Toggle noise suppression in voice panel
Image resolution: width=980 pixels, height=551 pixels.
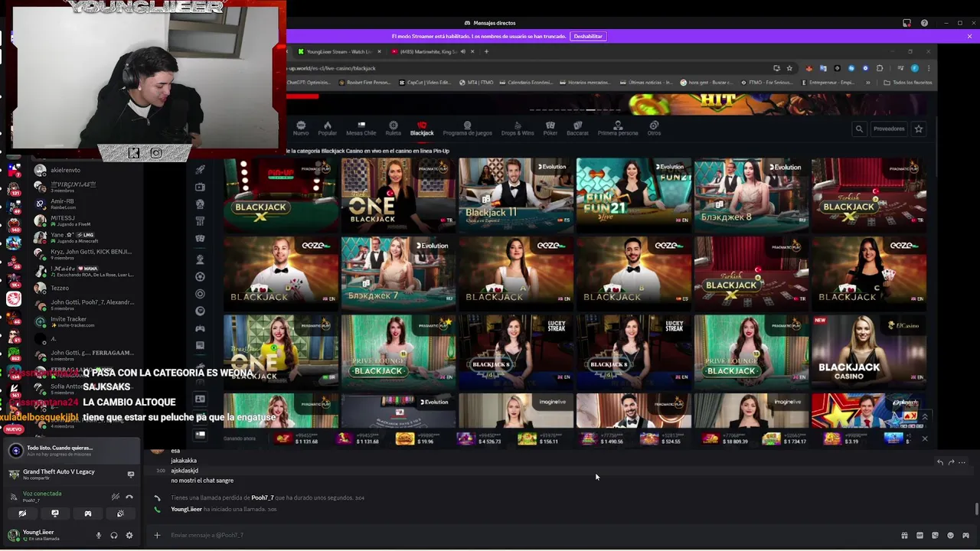click(116, 497)
